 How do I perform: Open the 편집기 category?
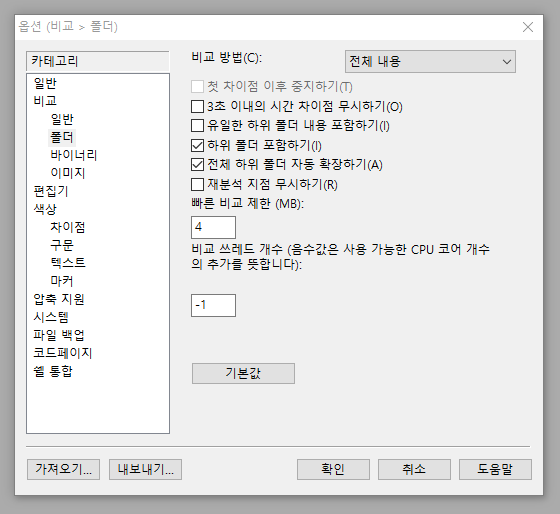51,191
